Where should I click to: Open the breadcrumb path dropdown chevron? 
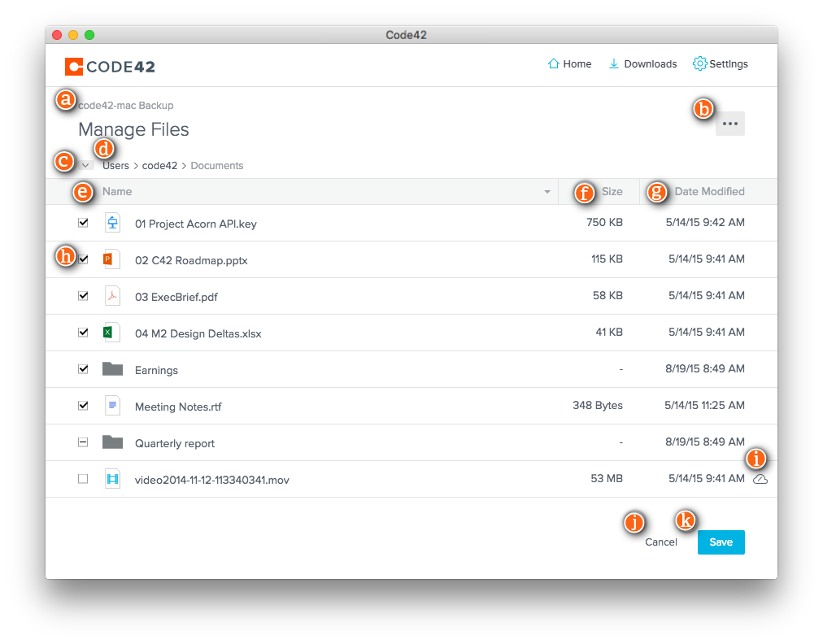(x=85, y=165)
